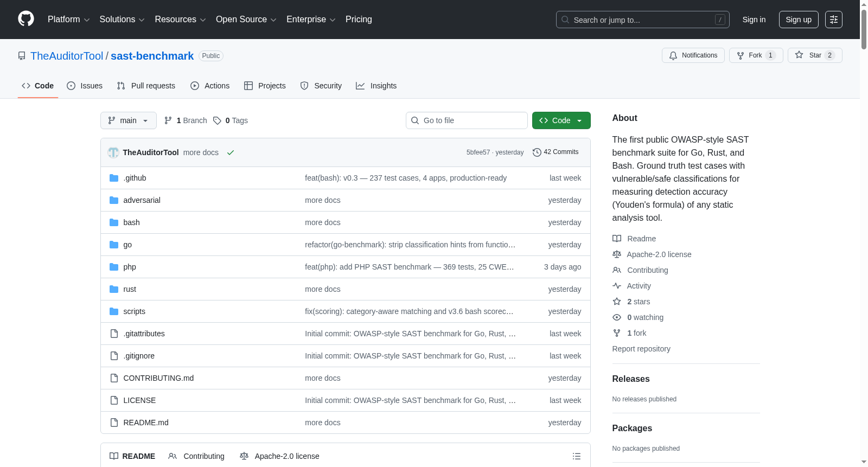Switch to the Insights tab
The width and height of the screenshot is (868, 467).
376,86
